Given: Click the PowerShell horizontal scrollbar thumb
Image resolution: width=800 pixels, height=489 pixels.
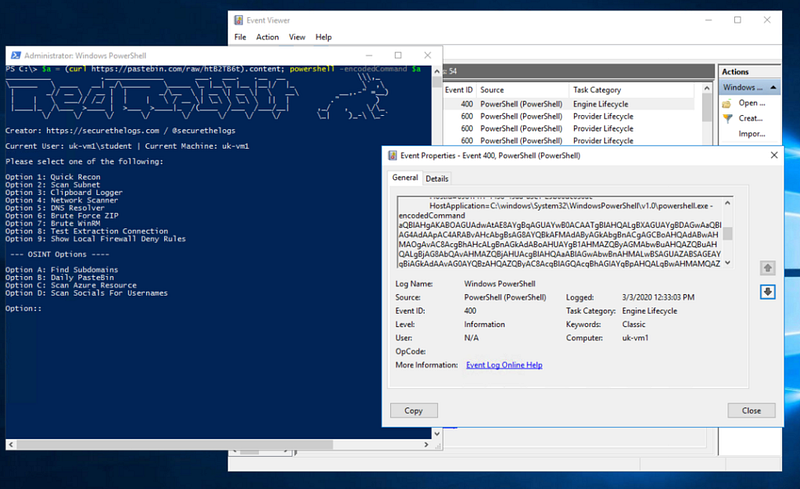Looking at the screenshot, I should [x=174, y=445].
